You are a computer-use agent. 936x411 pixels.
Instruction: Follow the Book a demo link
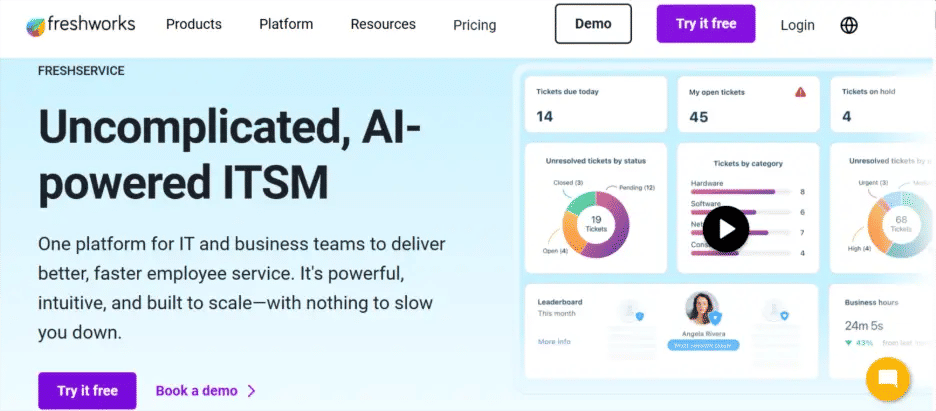pyautogui.click(x=197, y=391)
